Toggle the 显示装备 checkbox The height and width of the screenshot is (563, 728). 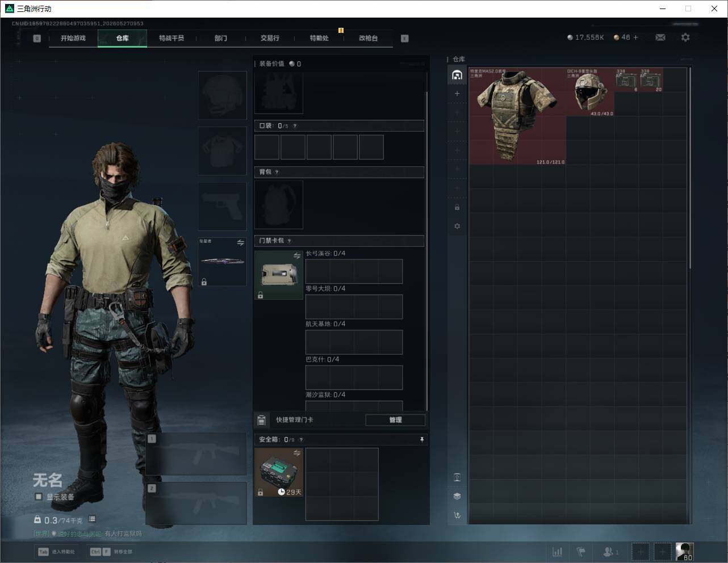click(39, 497)
